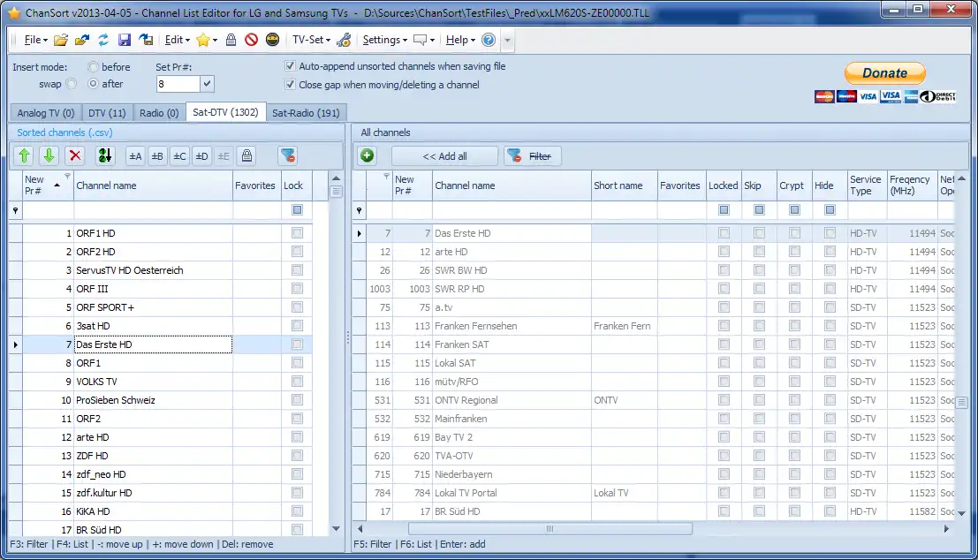Open the Edit menu dropdown

click(x=178, y=40)
